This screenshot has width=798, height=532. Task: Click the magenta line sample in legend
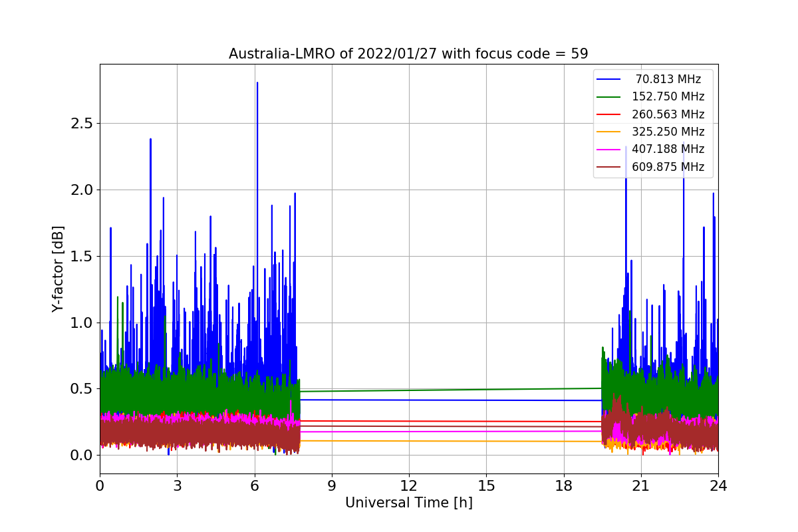coord(610,150)
